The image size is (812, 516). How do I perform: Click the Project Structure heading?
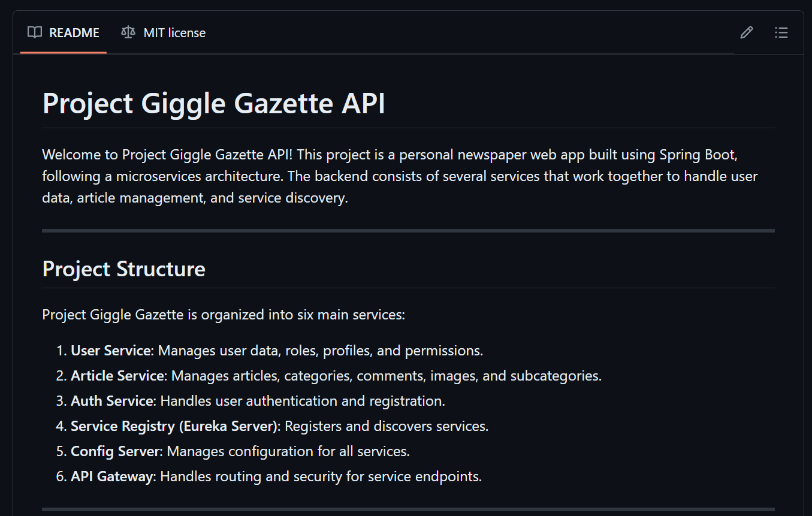tap(124, 268)
